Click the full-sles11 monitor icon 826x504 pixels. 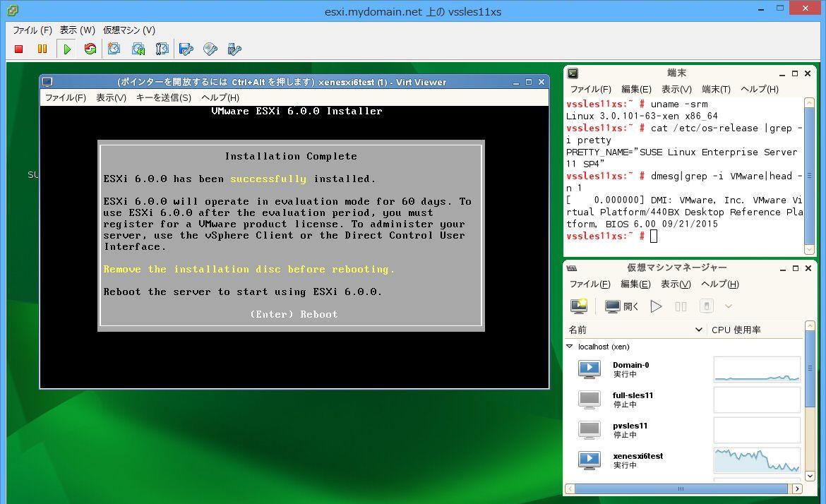click(x=589, y=400)
